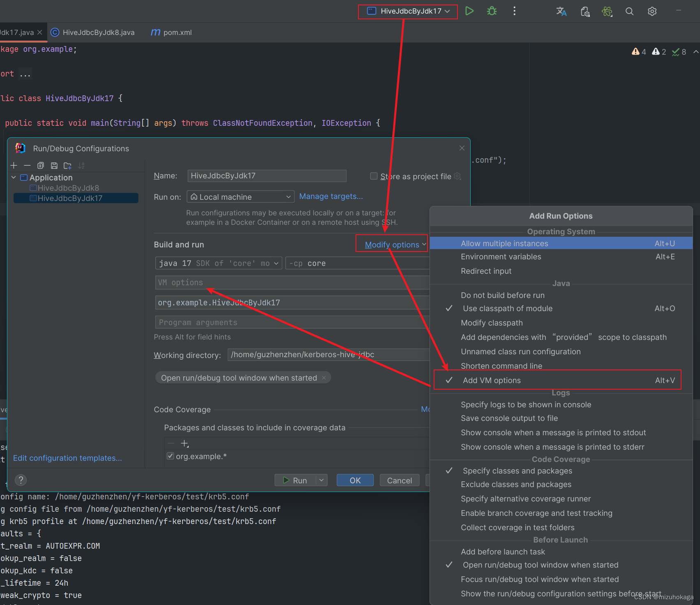Remove the 'Open run/debug tool window' chip

pyautogui.click(x=324, y=378)
